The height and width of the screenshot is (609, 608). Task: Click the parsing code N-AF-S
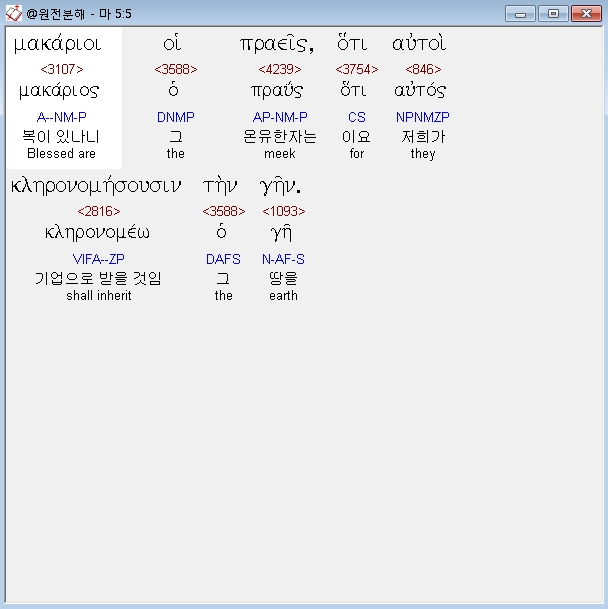[283, 259]
